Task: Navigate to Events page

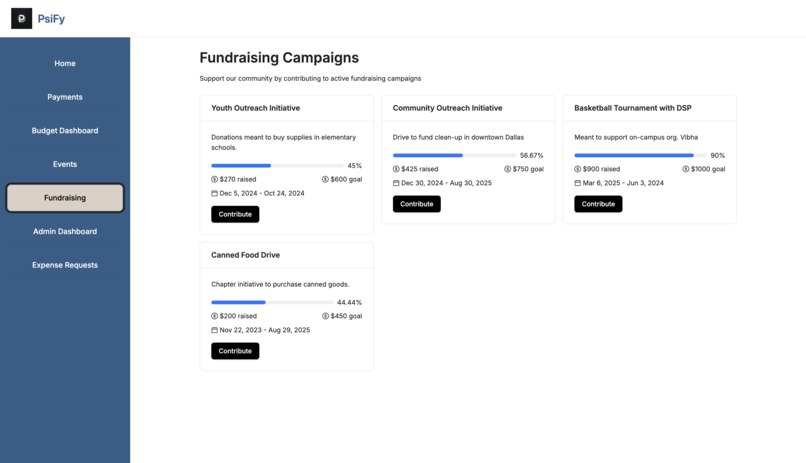Action: [x=65, y=164]
